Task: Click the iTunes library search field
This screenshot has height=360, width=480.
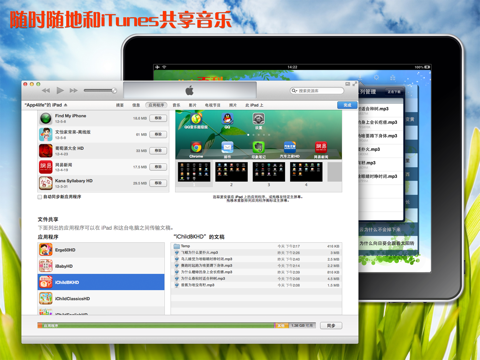Action: tap(317, 91)
